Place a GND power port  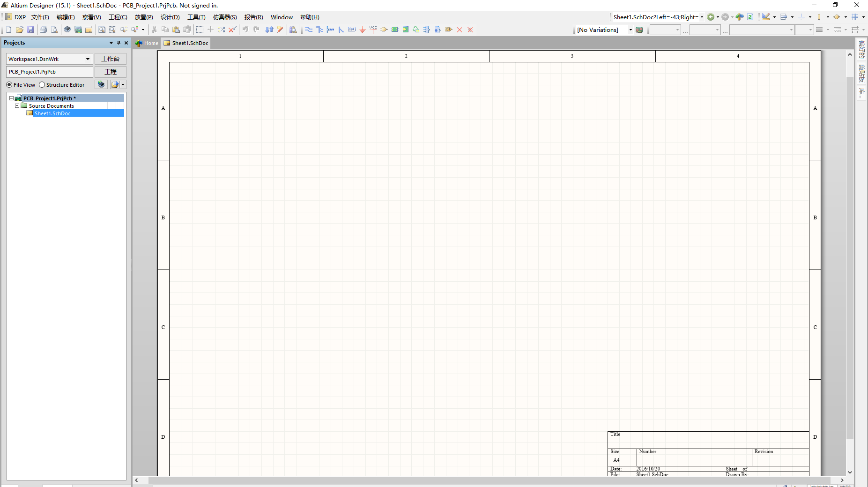click(363, 30)
